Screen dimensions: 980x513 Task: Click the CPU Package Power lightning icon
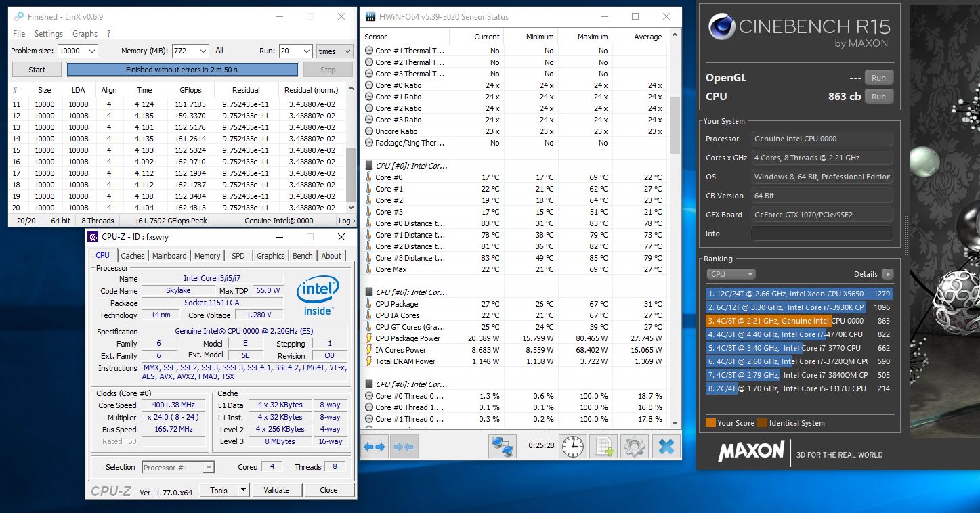pyautogui.click(x=369, y=338)
